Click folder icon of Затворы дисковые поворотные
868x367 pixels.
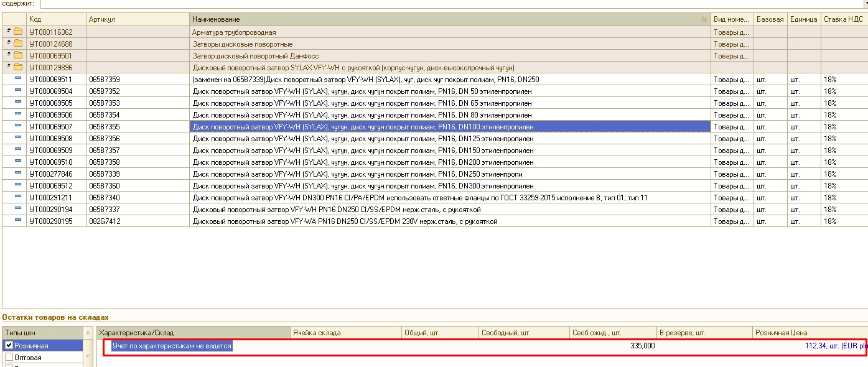tap(18, 44)
